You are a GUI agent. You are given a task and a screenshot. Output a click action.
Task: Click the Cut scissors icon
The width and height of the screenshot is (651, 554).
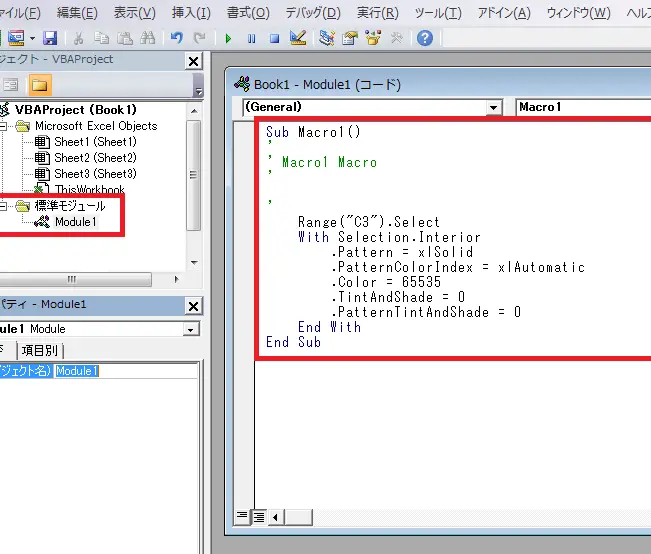pyautogui.click(x=78, y=38)
